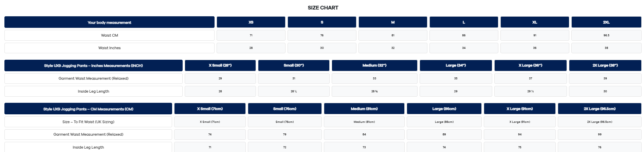Click the "Waist CM" row label
The width and height of the screenshot is (644, 152).
tap(109, 35)
